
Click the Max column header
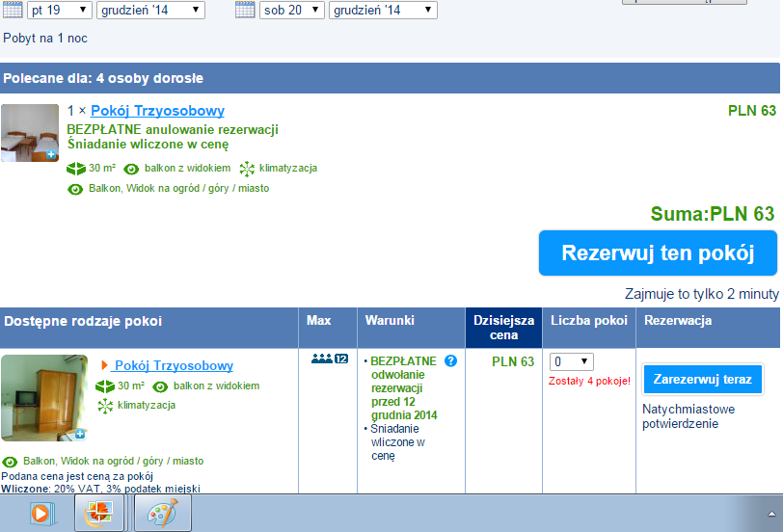[x=328, y=328]
